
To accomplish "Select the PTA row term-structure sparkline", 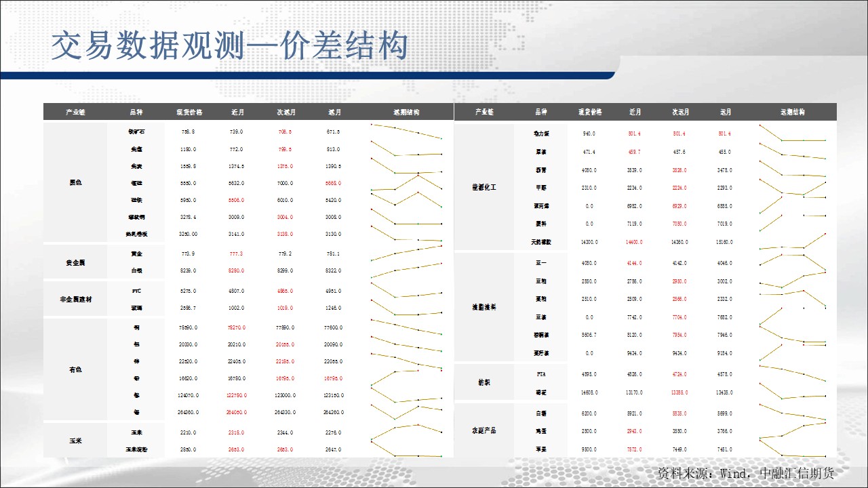I will [792, 372].
